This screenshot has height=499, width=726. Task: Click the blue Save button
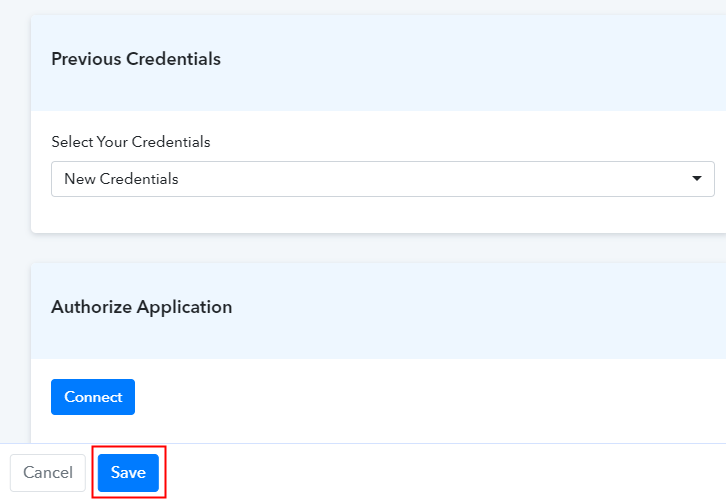point(128,472)
